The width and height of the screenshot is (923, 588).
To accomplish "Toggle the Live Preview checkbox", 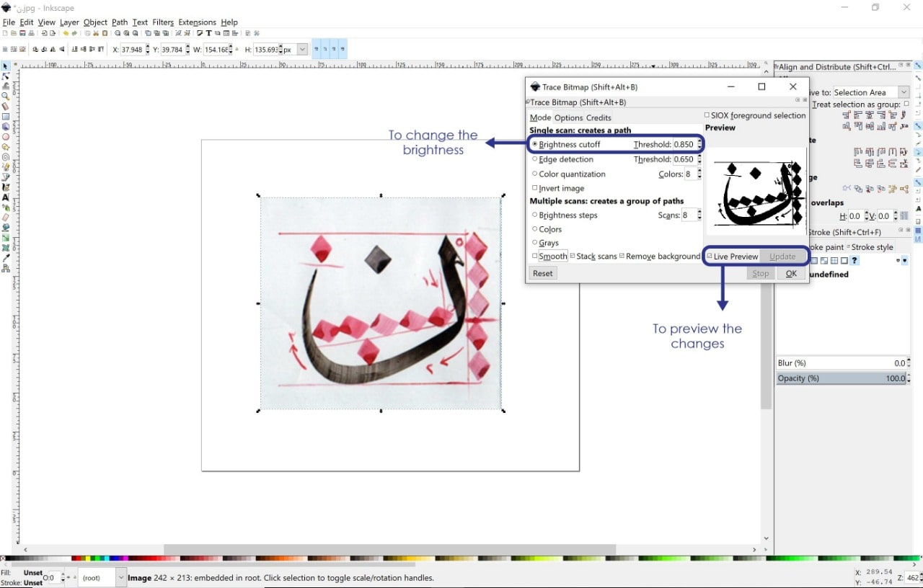I will (x=710, y=256).
